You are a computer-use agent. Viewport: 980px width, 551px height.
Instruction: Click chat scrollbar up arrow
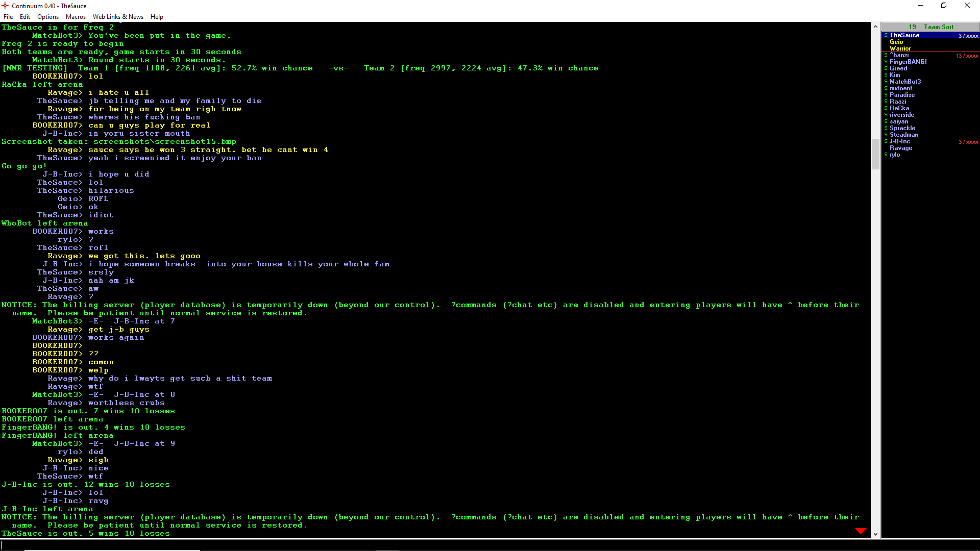tap(875, 27)
